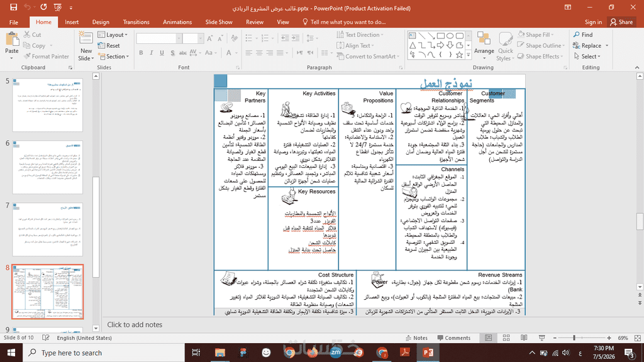Open Comments from status bar
Image resolution: width=644 pixels, height=362 pixels.
coord(454,337)
